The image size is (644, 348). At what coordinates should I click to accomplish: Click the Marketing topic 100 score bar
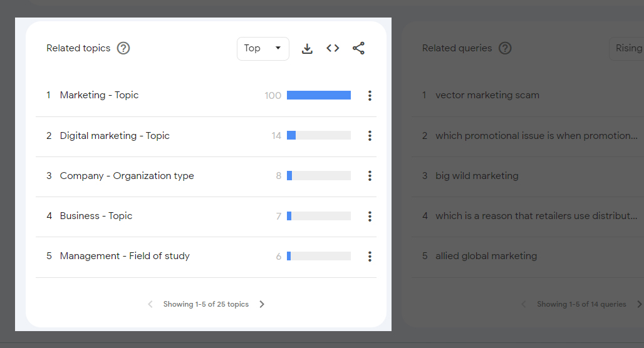point(319,95)
